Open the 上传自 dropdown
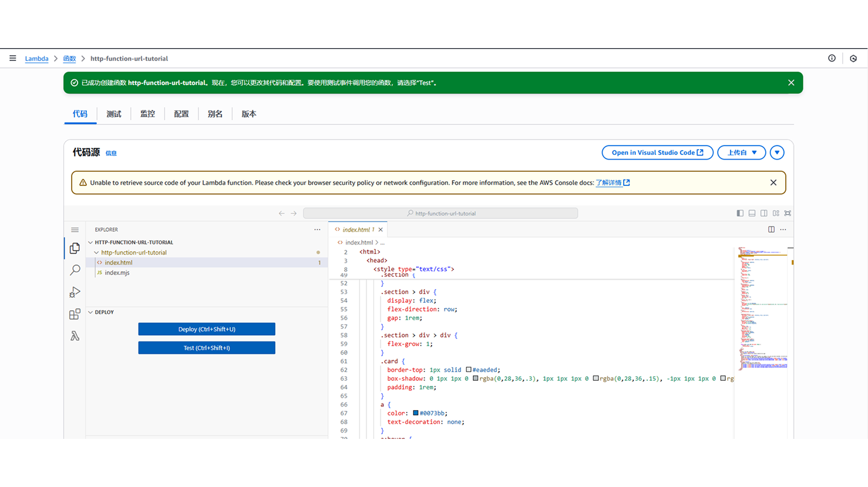The width and height of the screenshot is (868, 487). click(741, 153)
